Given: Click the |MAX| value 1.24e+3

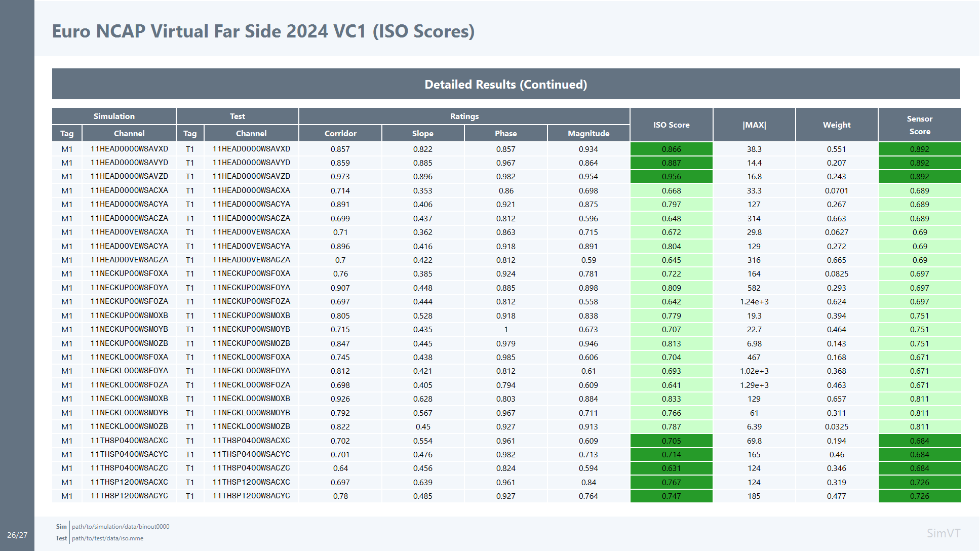Looking at the screenshot, I should click(754, 301).
